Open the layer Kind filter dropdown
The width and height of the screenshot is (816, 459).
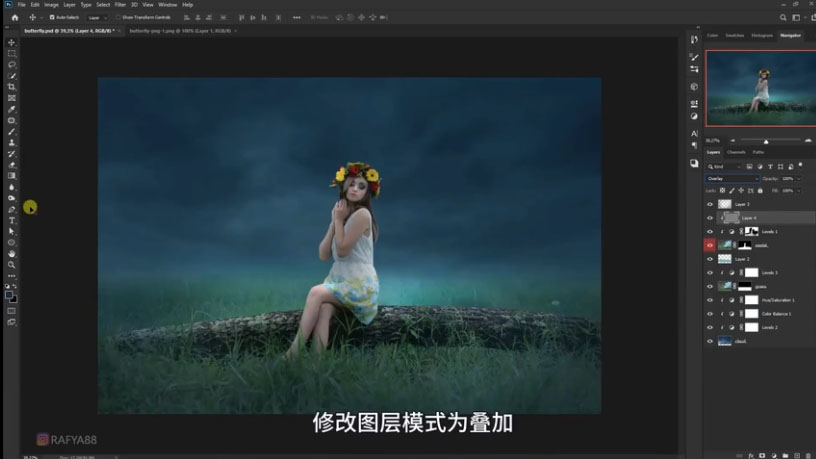[724, 167]
